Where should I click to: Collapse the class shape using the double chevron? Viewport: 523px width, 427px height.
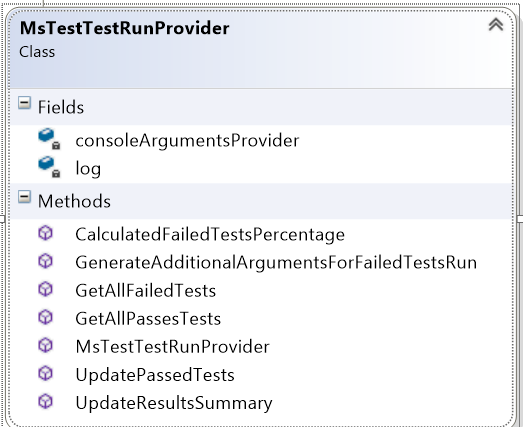pos(496,25)
